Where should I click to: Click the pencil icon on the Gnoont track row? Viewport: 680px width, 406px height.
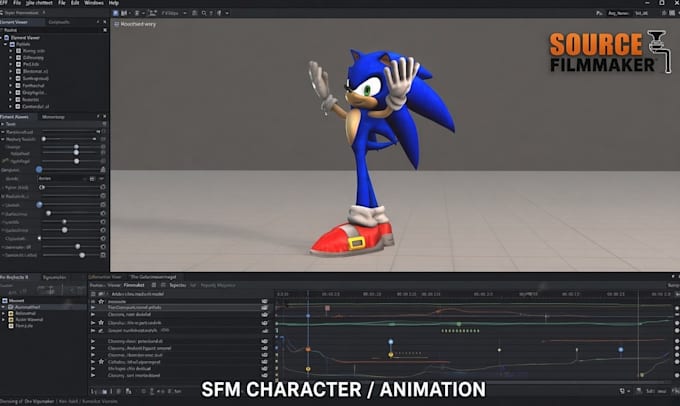pos(101,331)
